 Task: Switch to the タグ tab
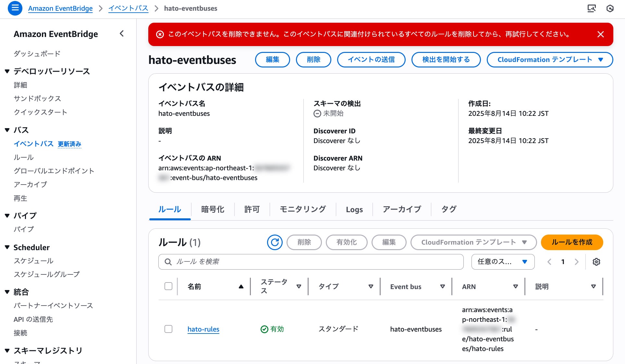point(449,210)
